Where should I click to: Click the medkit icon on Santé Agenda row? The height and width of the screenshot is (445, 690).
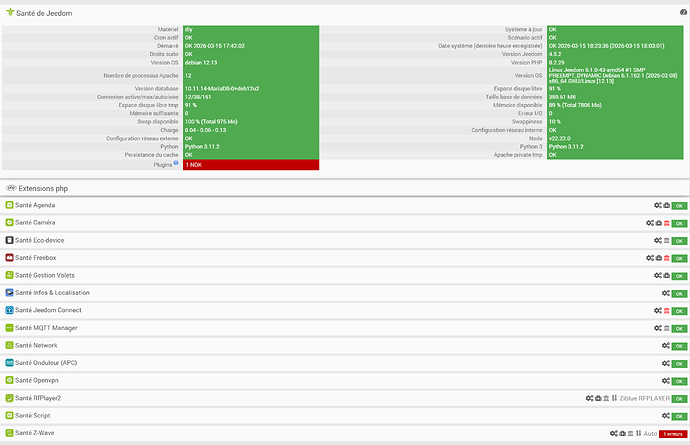667,206
